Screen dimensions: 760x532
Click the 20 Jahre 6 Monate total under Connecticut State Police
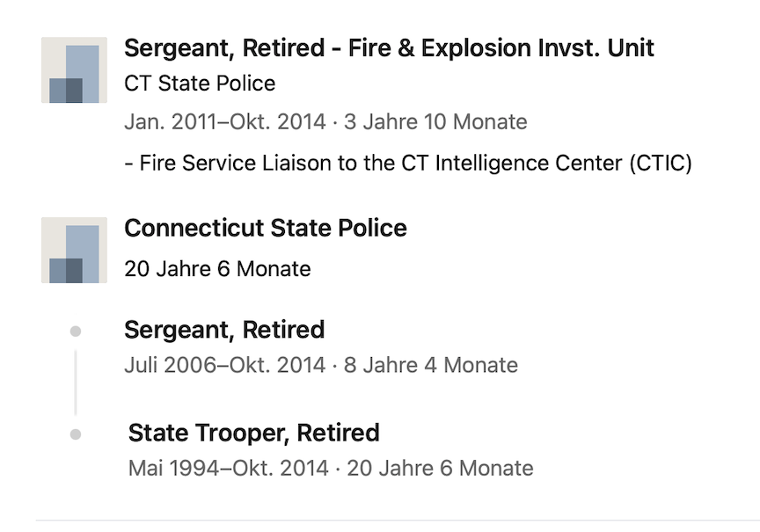(217, 269)
